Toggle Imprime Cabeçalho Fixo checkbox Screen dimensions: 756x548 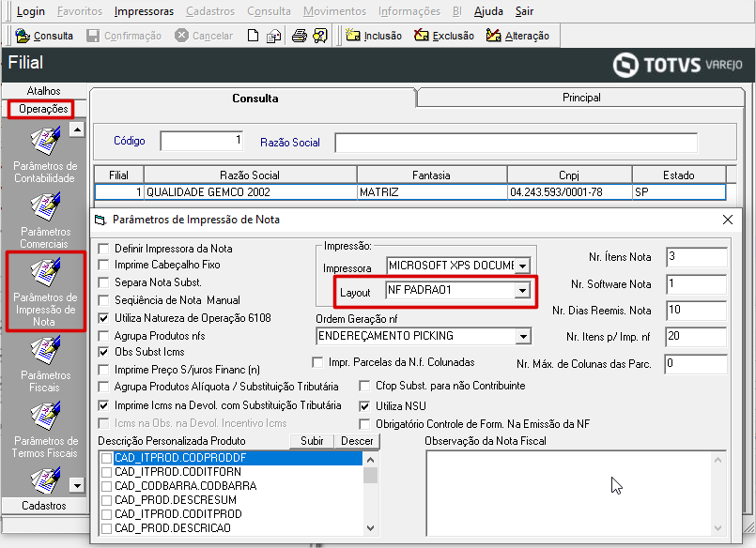pyautogui.click(x=103, y=265)
